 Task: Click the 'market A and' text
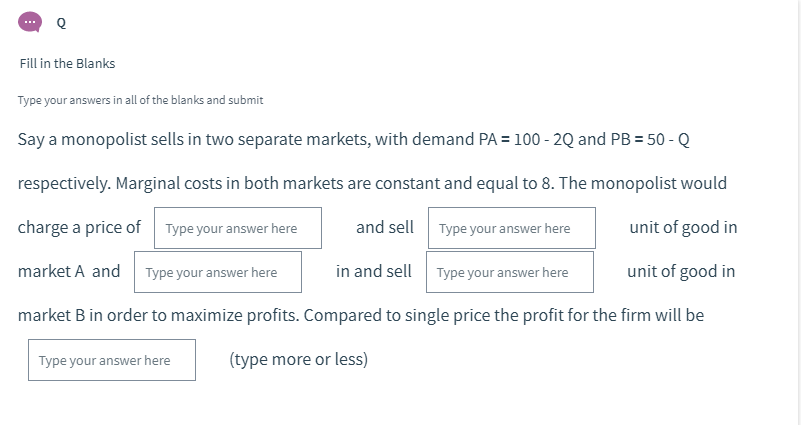pos(69,271)
